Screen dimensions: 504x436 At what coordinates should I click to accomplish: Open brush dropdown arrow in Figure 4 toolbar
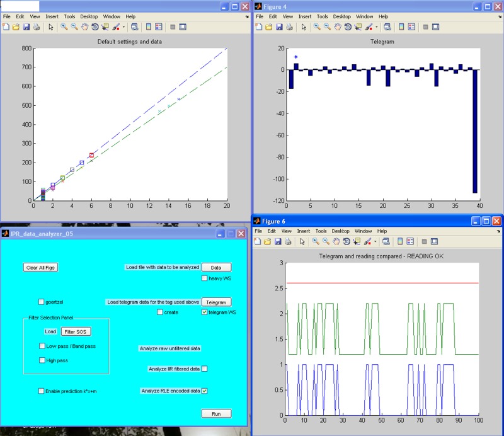pyautogui.click(x=376, y=27)
